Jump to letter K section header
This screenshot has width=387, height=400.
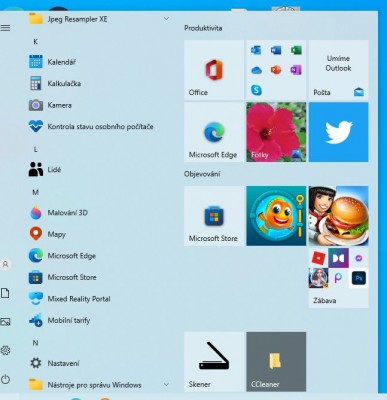pyautogui.click(x=35, y=41)
